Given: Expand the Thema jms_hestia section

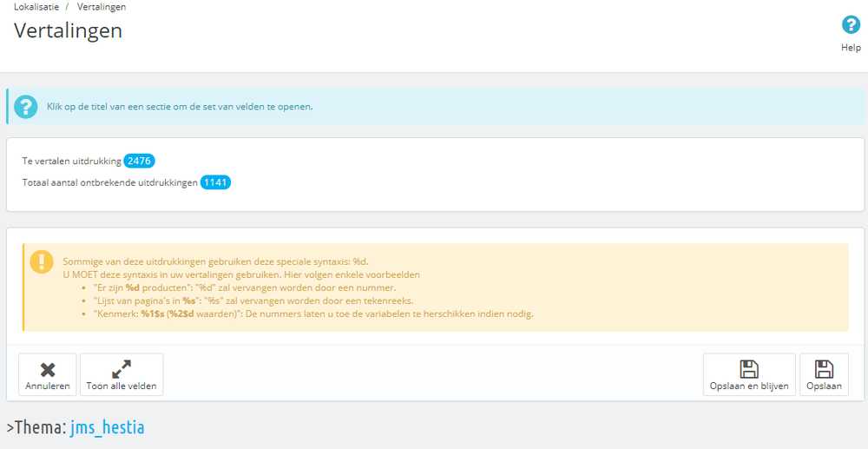Looking at the screenshot, I should point(76,427).
